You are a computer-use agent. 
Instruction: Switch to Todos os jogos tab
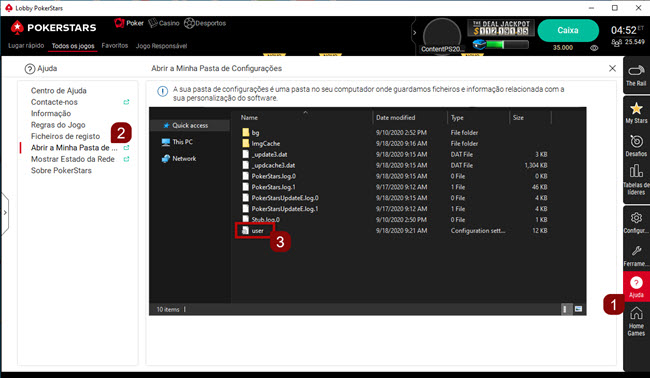tap(73, 46)
